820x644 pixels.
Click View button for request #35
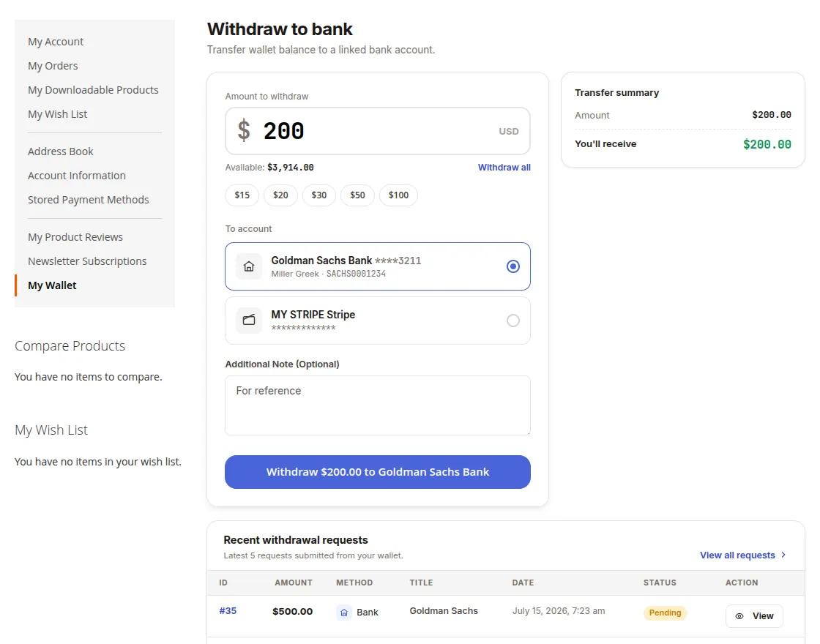tap(754, 616)
